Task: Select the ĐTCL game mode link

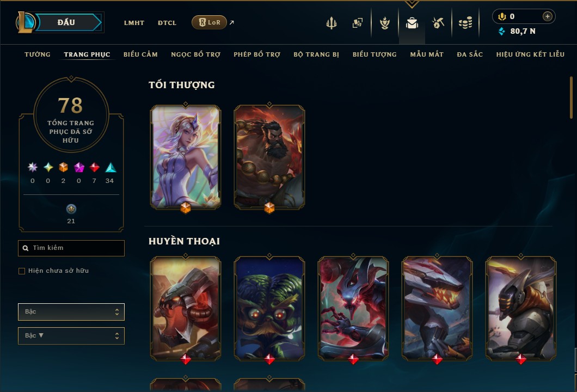Action: tap(167, 23)
